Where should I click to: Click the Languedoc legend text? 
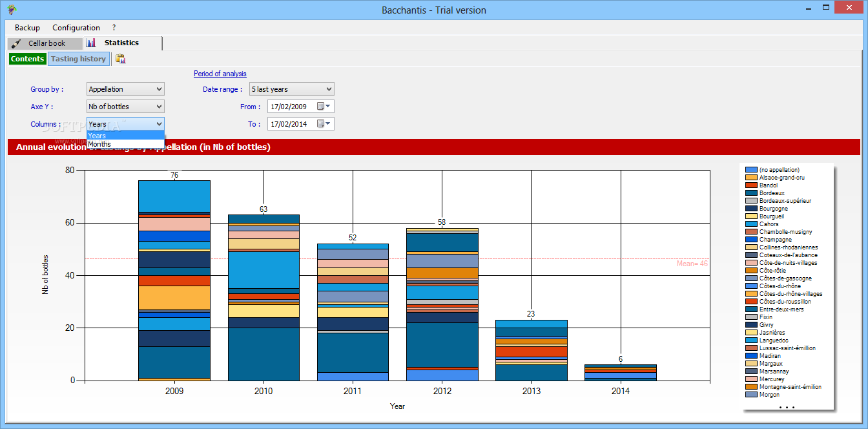(775, 340)
